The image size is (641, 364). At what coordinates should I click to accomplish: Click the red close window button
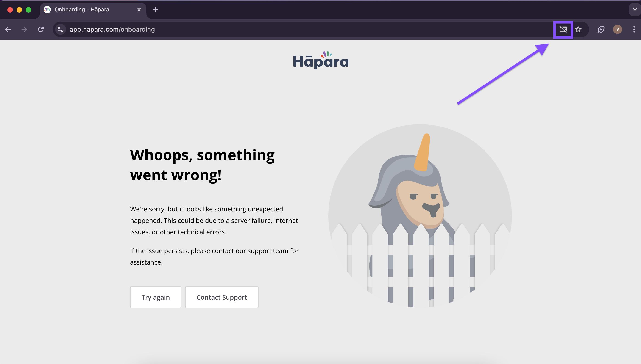point(10,10)
